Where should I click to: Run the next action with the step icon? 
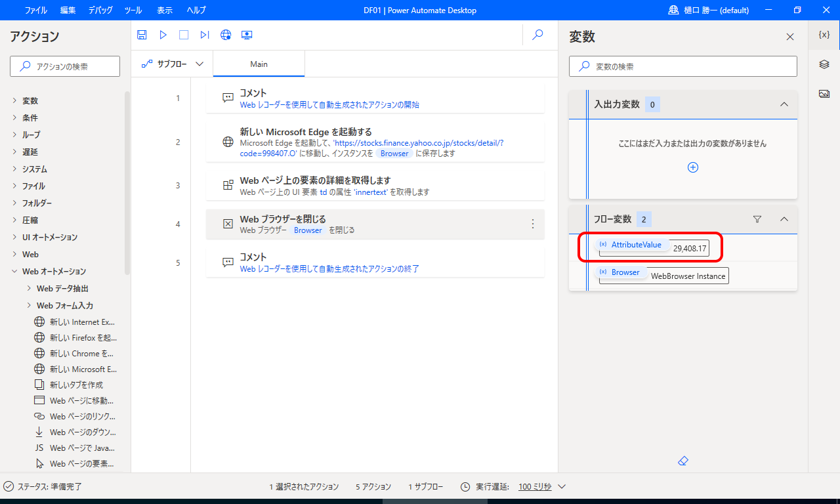point(205,35)
